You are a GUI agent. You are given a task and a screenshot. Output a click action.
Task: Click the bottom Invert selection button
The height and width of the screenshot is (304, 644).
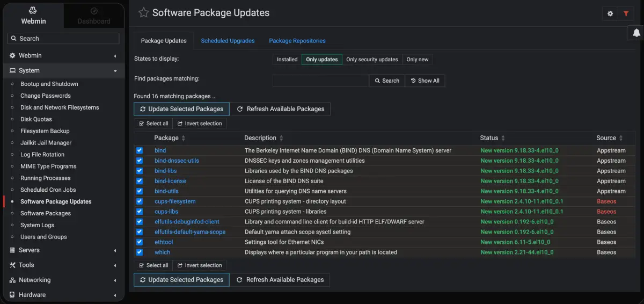(x=200, y=265)
